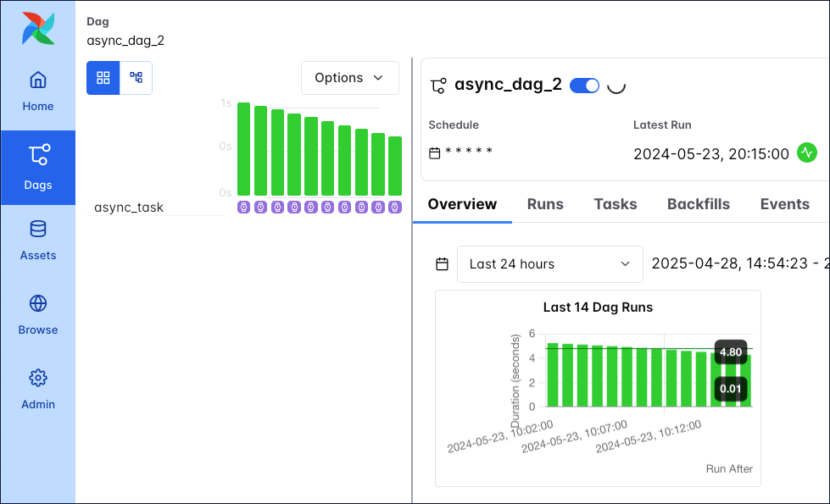Screen dimensions: 830x504
Task: Click the calendar icon next to the schedule
Action: (x=436, y=153)
